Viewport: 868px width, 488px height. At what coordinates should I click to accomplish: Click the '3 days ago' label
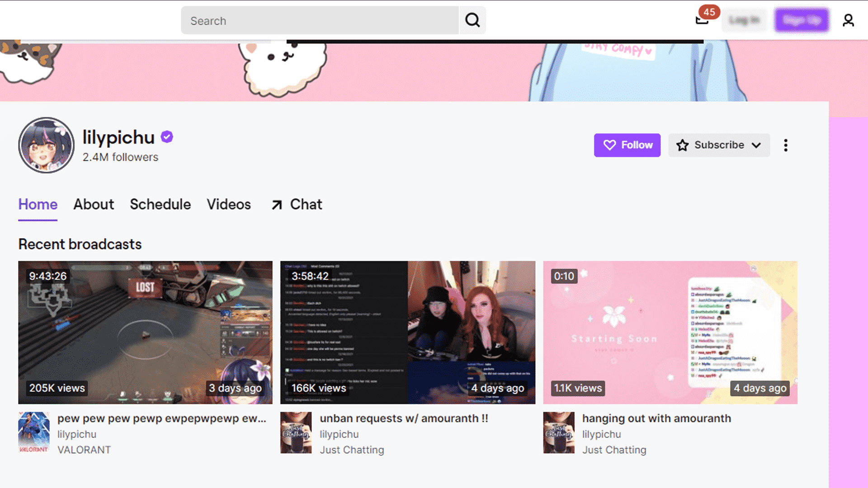coord(235,388)
